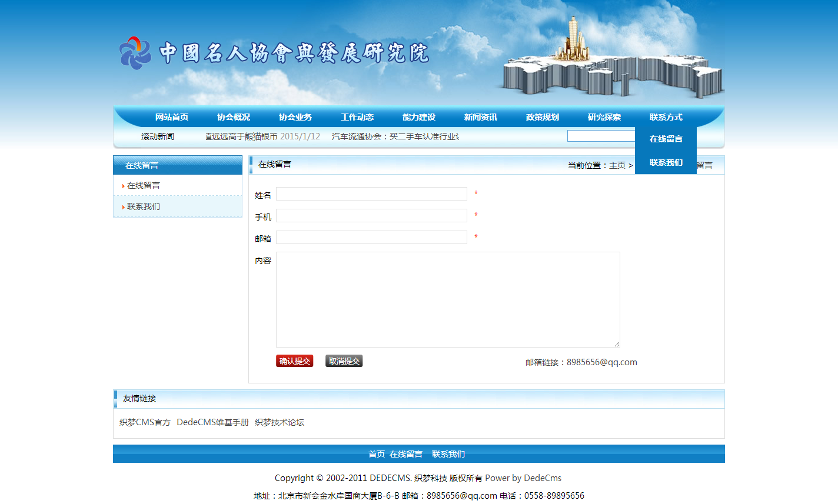Choose 在线留言 from the open dropdown
Screen dimensions: 838x504
coord(666,139)
